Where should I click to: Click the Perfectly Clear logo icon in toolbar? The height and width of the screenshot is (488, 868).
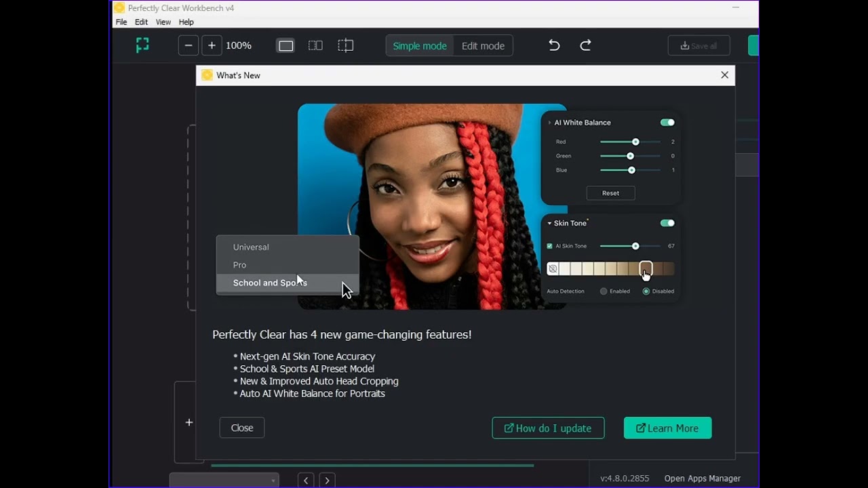pyautogui.click(x=142, y=45)
